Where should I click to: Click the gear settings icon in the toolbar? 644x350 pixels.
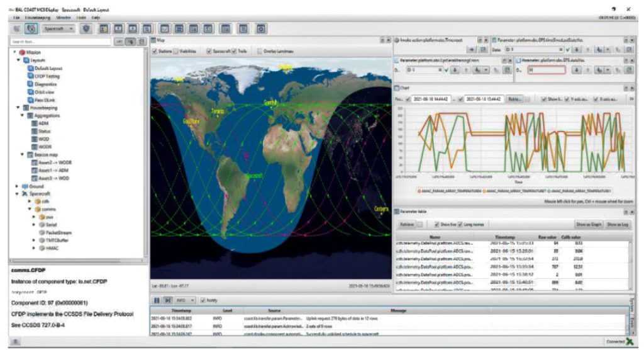click(x=261, y=28)
